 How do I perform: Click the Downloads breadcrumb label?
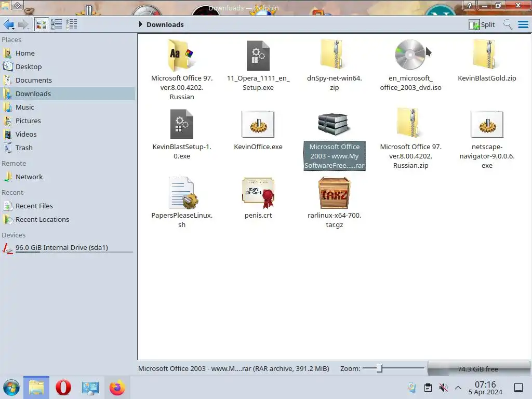[x=165, y=25]
